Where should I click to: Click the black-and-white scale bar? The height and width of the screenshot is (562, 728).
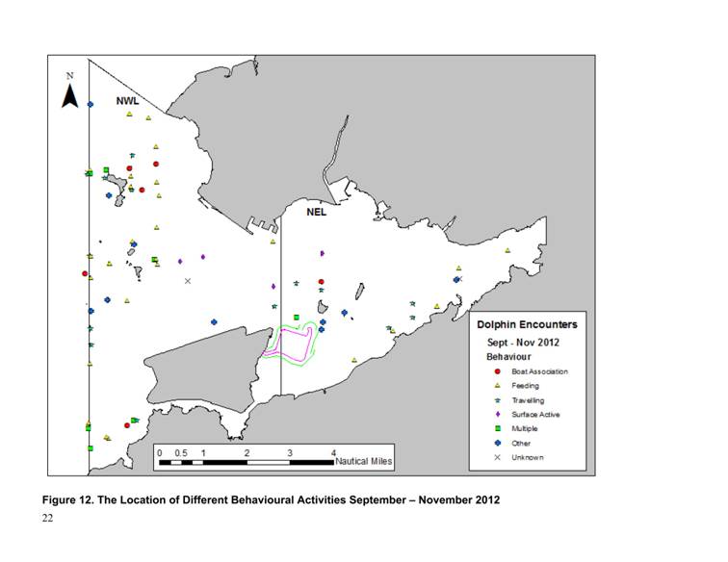[247, 462]
